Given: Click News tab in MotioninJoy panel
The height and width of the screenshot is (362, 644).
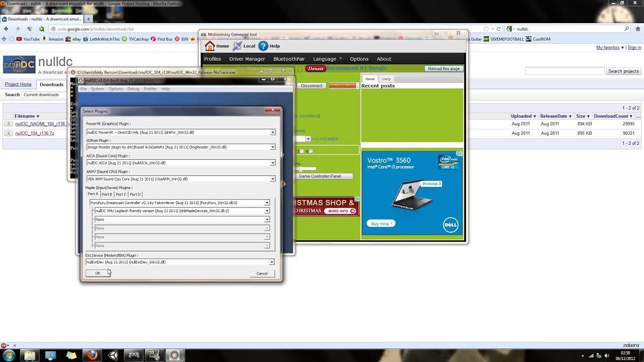Looking at the screenshot, I should pos(370,79).
